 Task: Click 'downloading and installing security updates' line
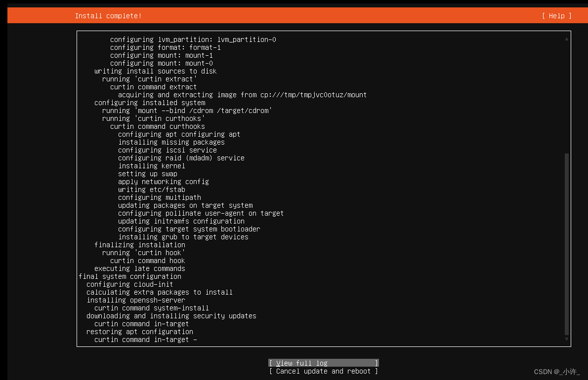pos(171,316)
